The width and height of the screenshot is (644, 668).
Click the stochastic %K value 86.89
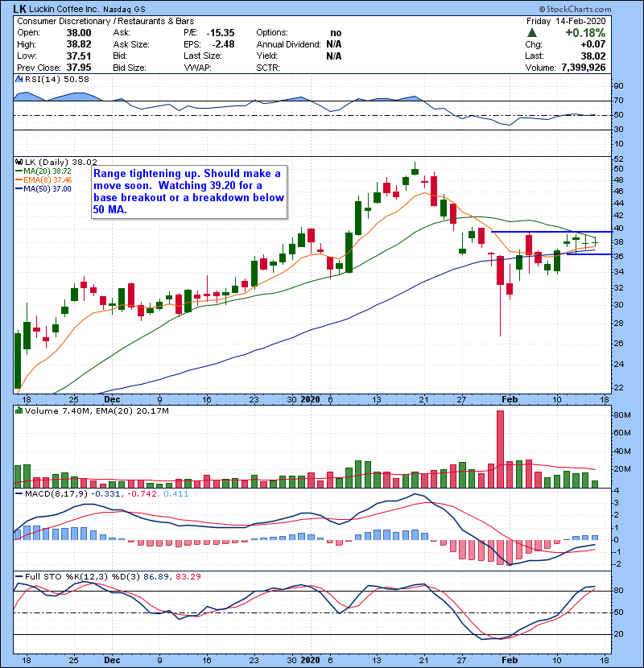(x=155, y=577)
